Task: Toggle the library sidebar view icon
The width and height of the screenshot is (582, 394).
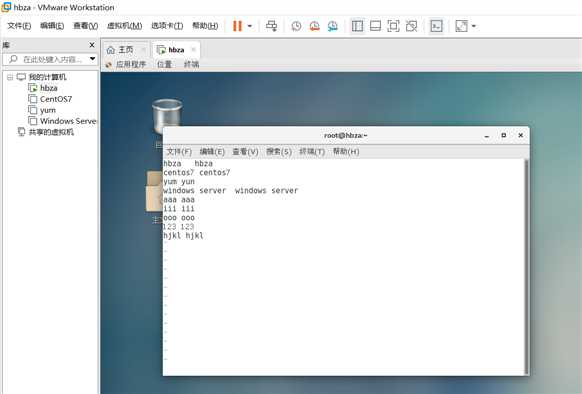Action: click(357, 26)
